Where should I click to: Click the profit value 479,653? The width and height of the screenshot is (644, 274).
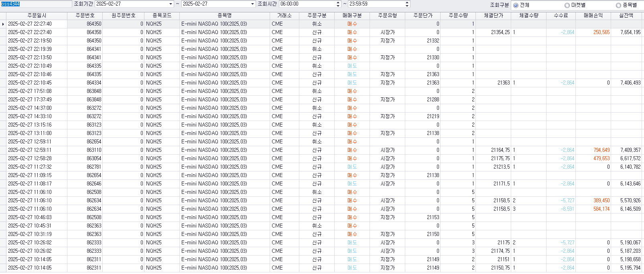pos(601,159)
